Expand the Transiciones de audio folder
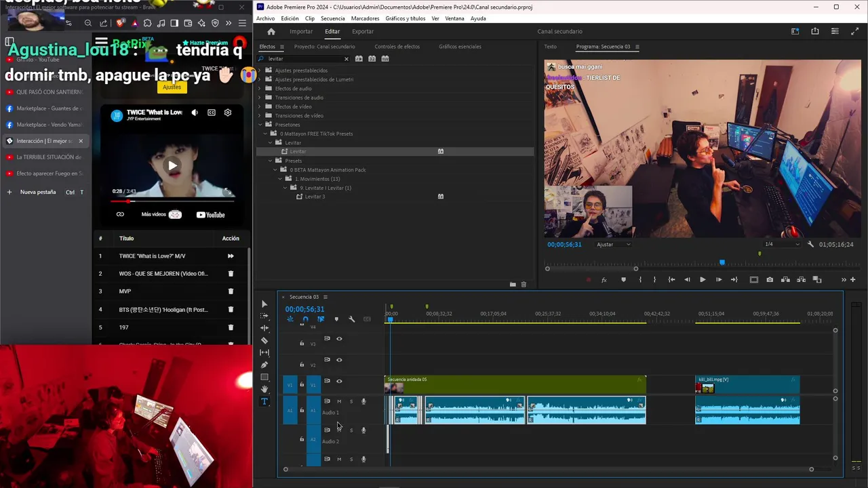 tap(260, 98)
